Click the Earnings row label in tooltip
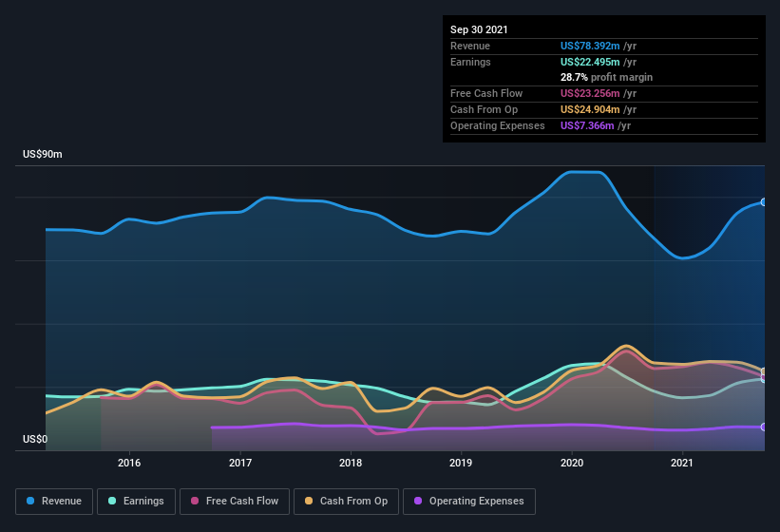Screen dimensions: 780x532 (470, 62)
